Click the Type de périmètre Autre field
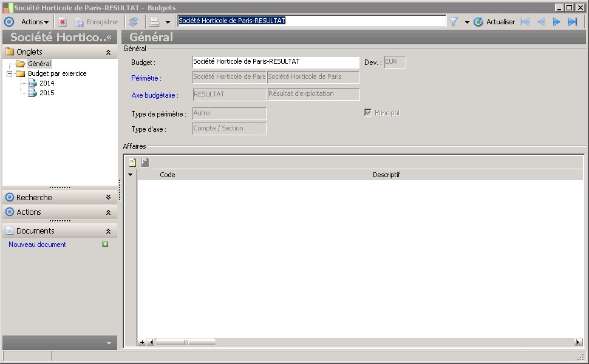The image size is (589, 364). click(x=229, y=113)
